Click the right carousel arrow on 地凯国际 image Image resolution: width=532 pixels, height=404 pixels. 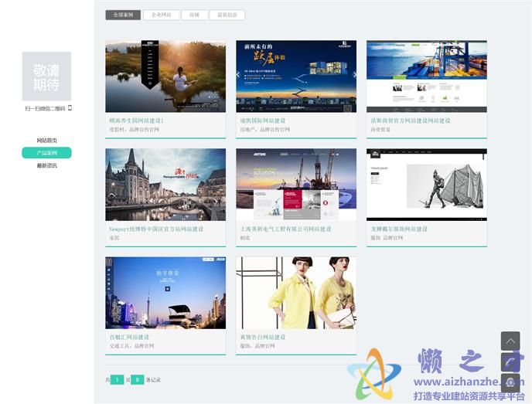(354, 75)
